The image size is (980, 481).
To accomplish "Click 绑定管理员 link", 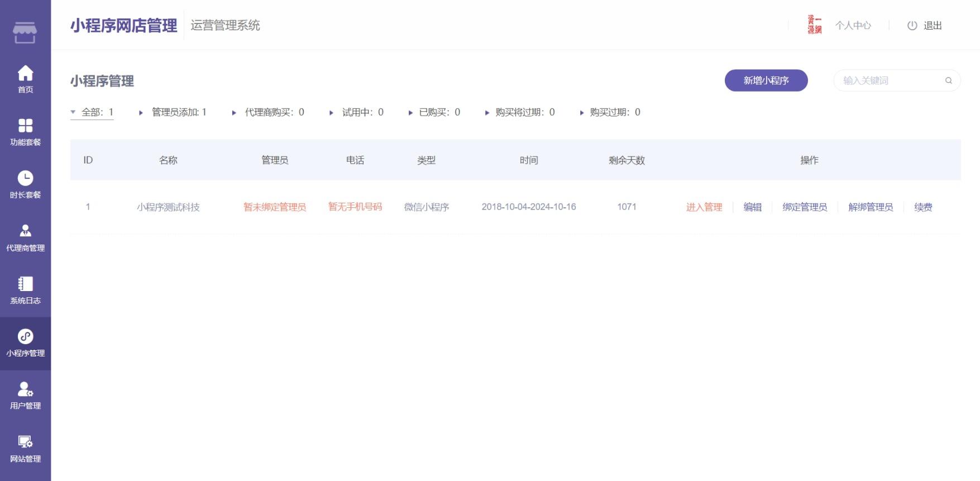I will coord(805,207).
